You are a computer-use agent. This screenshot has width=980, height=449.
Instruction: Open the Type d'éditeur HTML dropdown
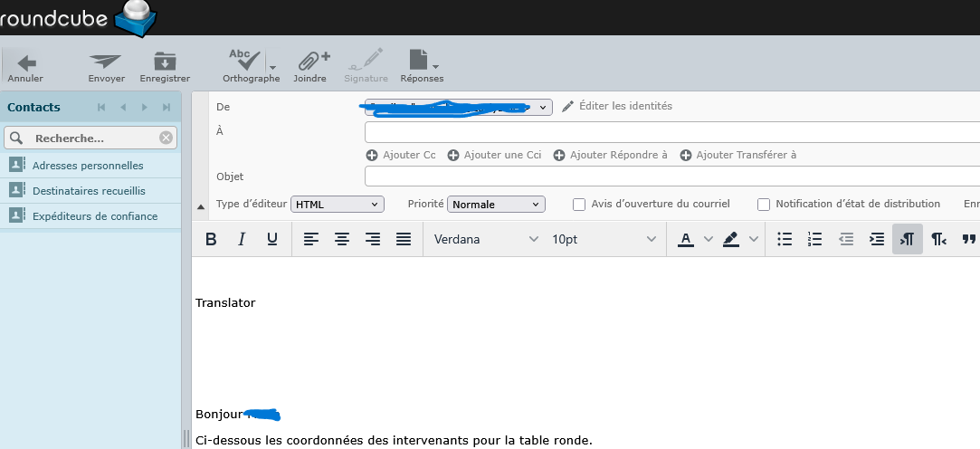[x=337, y=205]
